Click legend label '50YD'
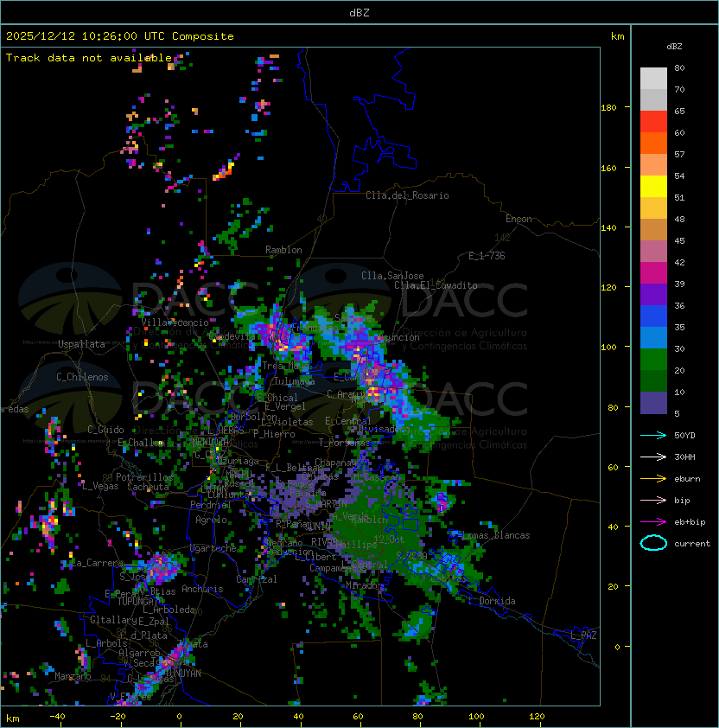 pos(684,436)
